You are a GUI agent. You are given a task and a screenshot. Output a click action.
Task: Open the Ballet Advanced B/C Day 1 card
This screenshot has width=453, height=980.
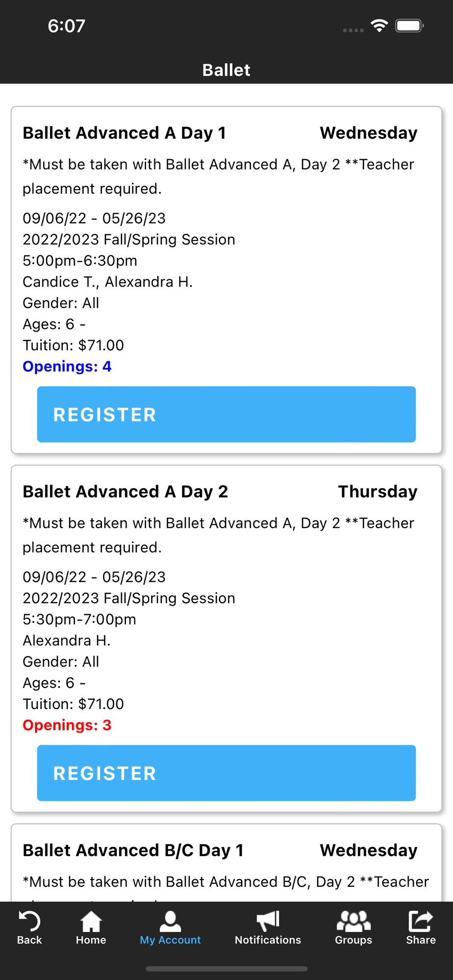(133, 850)
